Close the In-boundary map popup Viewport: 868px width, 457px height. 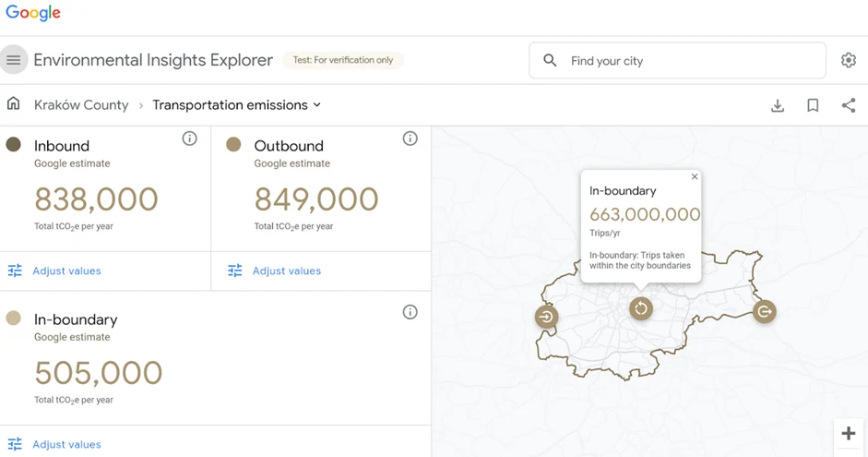click(x=695, y=176)
